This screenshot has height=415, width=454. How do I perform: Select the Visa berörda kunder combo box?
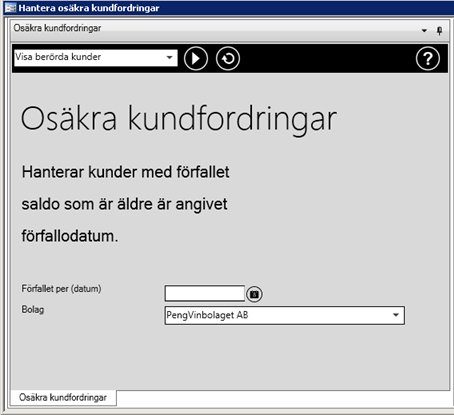96,58
